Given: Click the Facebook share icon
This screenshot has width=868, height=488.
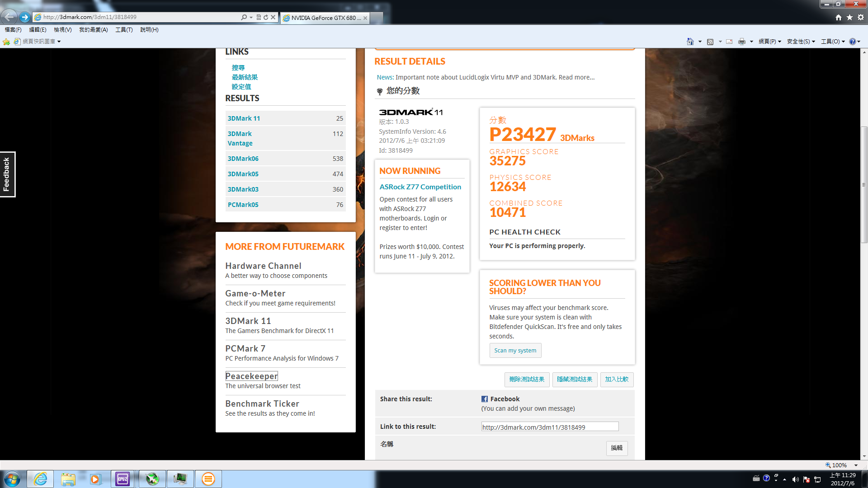Looking at the screenshot, I should click(485, 399).
